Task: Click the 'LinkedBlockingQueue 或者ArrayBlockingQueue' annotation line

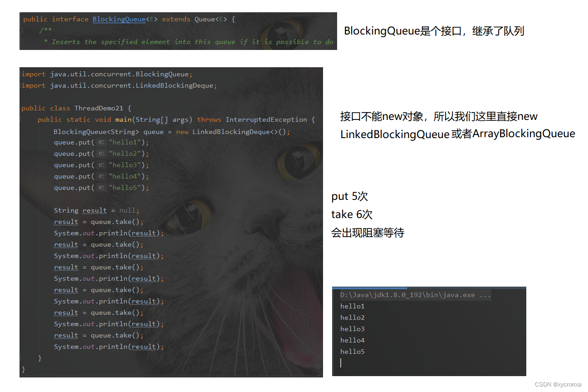Action: 458,134
